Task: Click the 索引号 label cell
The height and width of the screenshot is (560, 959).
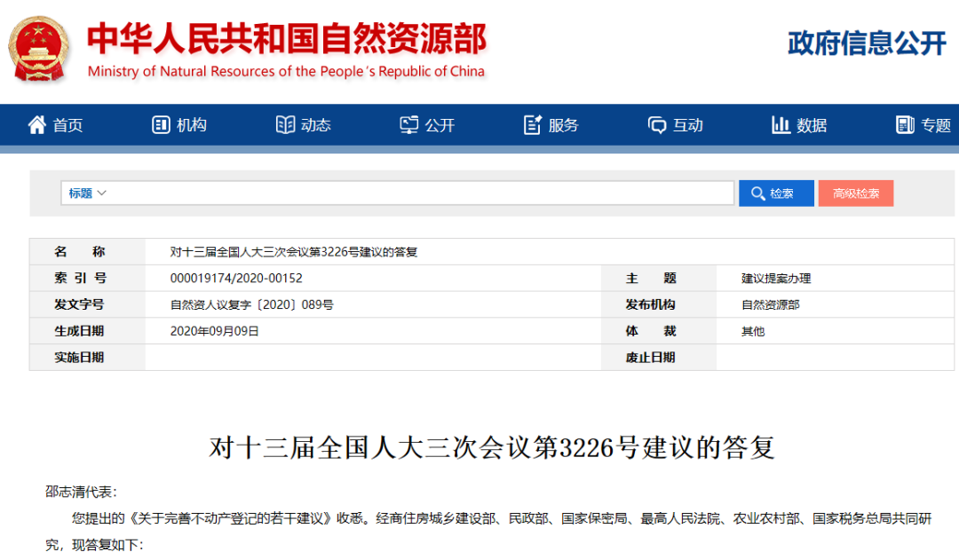Action: pyautogui.click(x=87, y=278)
